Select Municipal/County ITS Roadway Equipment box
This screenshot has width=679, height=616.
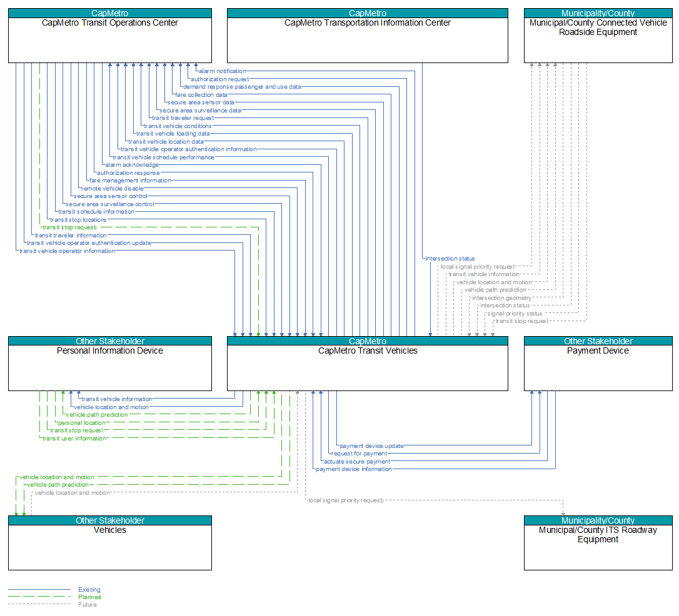(x=598, y=542)
